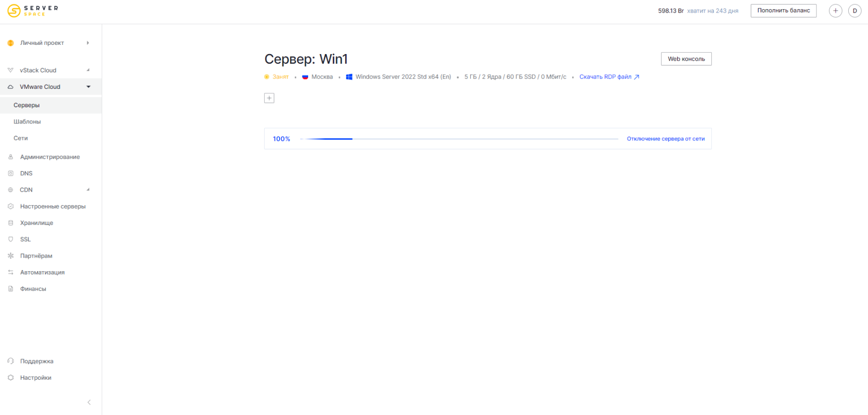Click the vStack Cloud icon

click(x=11, y=70)
